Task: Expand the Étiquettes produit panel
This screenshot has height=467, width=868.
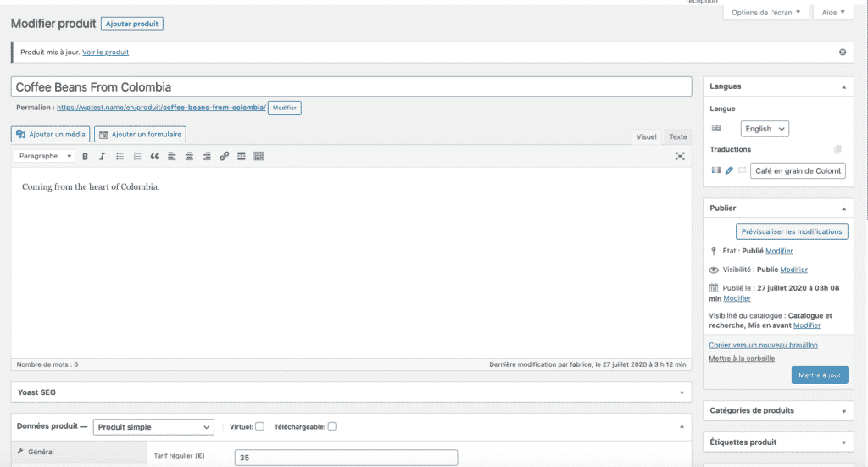Action: click(x=843, y=442)
